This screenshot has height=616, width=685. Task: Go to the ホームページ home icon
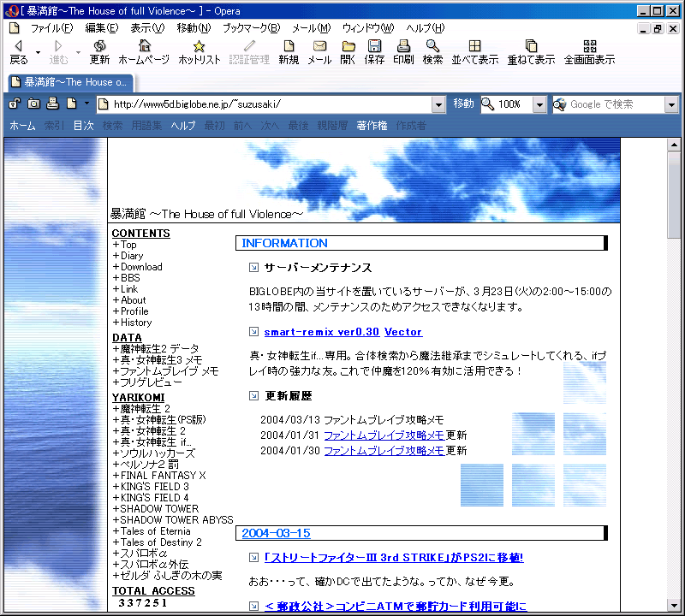[144, 46]
